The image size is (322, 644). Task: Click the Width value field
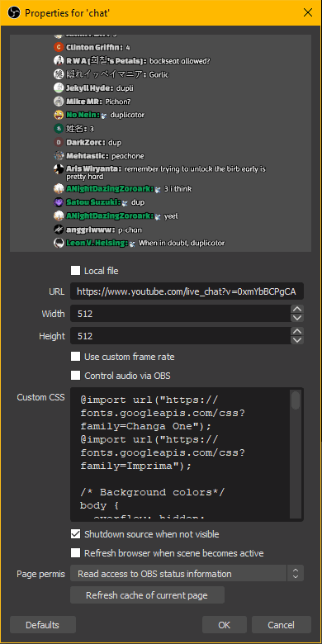[x=180, y=314]
